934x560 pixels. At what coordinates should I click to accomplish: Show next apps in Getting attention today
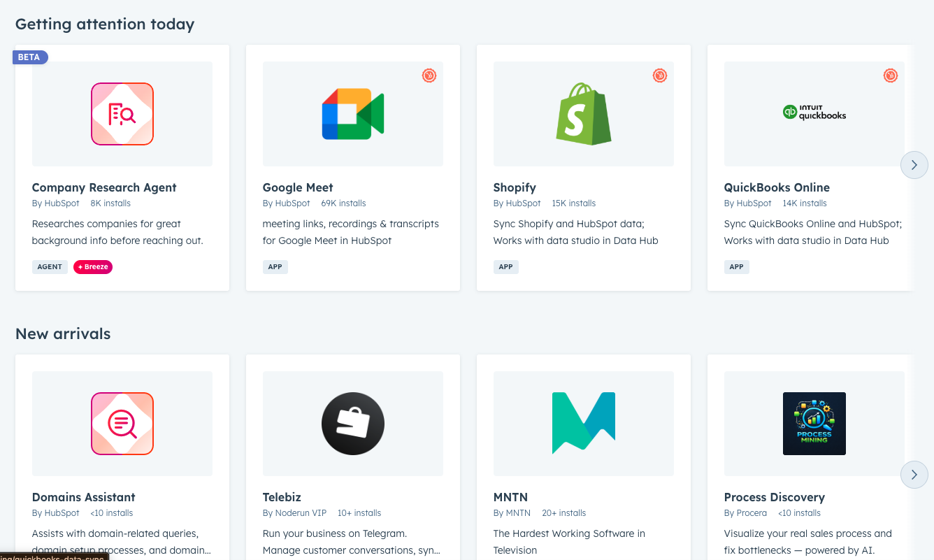[x=914, y=165]
